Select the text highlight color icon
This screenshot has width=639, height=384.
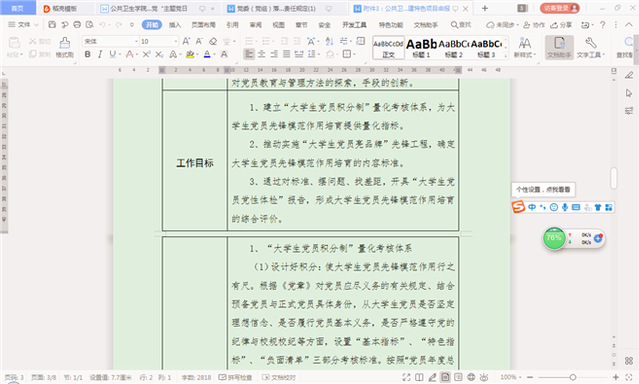pyautogui.click(x=190, y=54)
